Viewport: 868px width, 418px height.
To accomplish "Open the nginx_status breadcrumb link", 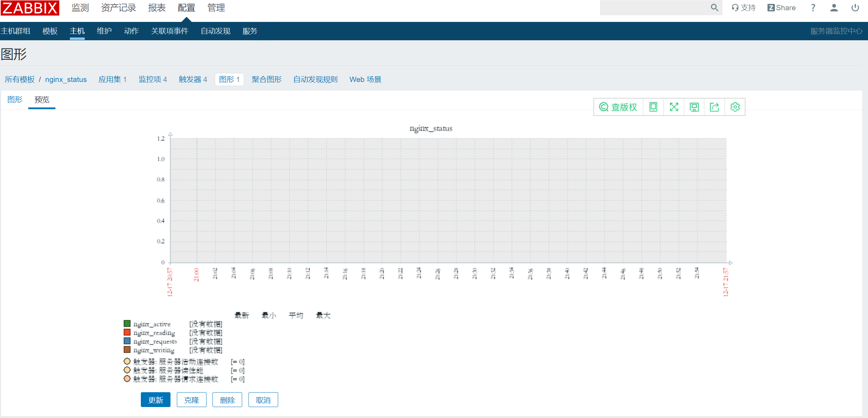I will point(66,80).
